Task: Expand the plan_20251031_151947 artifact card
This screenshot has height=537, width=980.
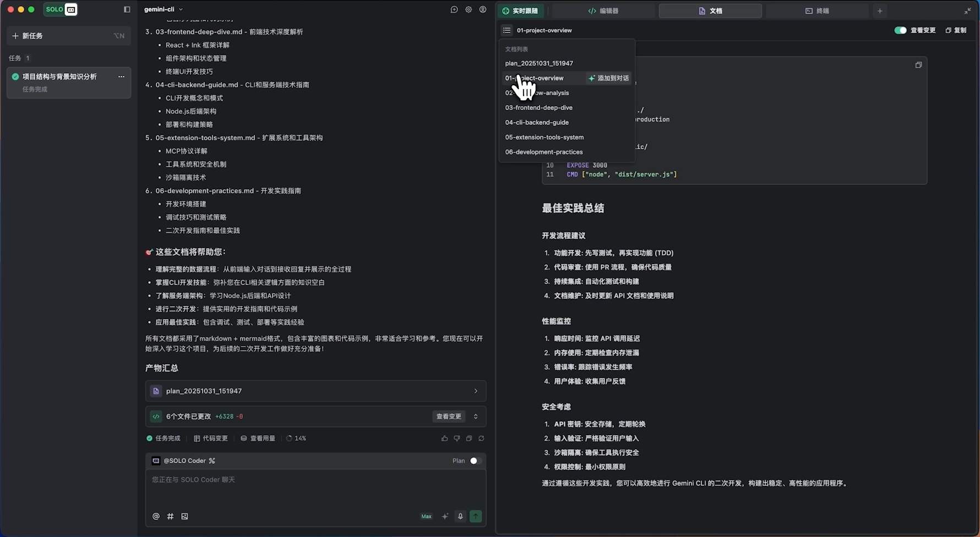Action: [315, 391]
